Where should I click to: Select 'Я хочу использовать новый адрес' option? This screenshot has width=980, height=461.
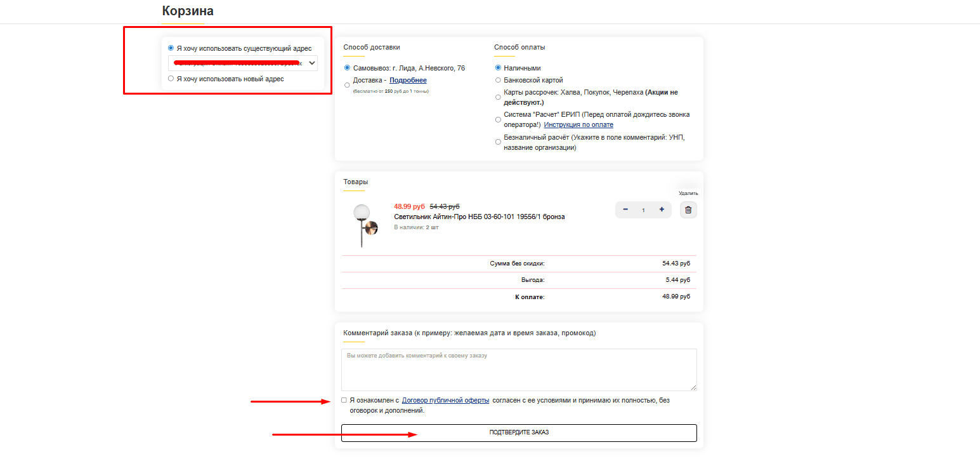click(171, 79)
